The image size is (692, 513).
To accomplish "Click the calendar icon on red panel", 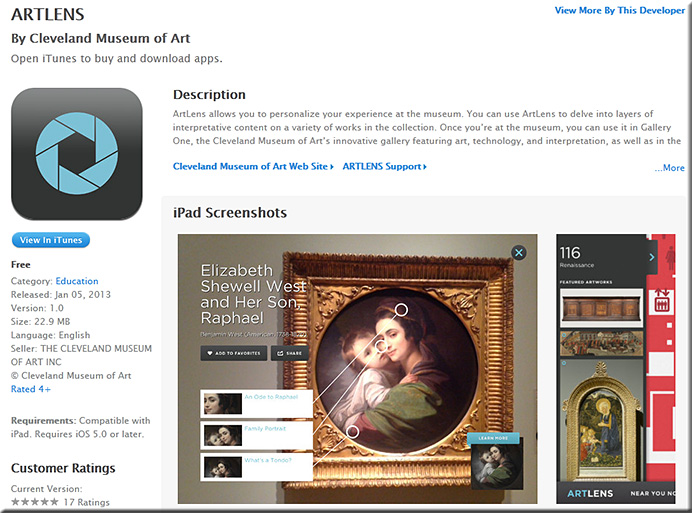I will click(662, 301).
